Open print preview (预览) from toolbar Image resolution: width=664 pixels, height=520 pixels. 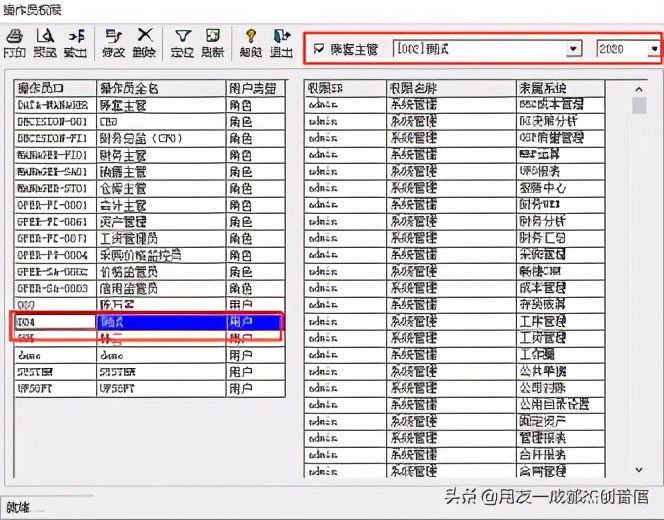(x=45, y=43)
